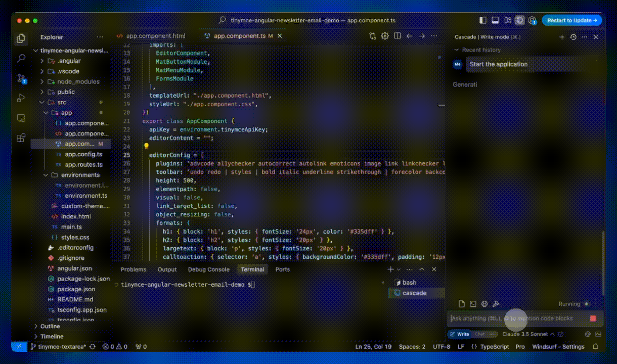Collapse the Recent history section

(x=480, y=50)
